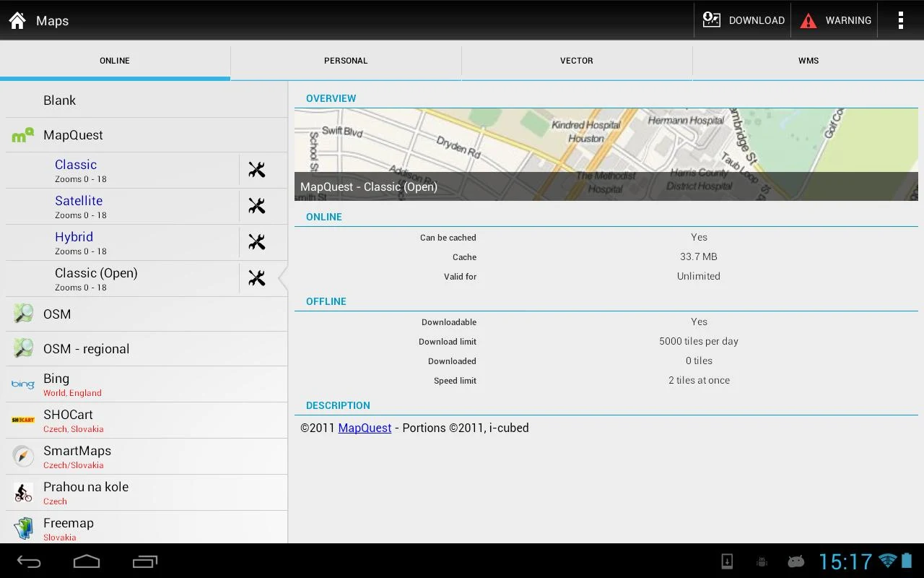Tap the home icon in title bar
This screenshot has height=578, width=924.
tap(17, 20)
